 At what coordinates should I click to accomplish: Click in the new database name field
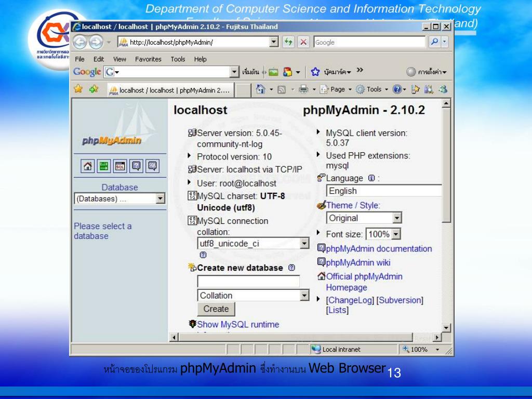pos(249,281)
